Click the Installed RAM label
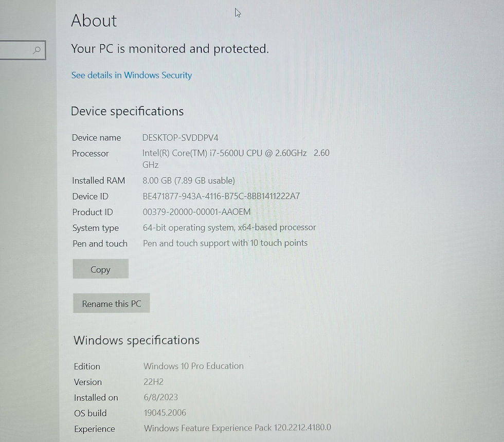This screenshot has height=442, width=504. pyautogui.click(x=99, y=180)
